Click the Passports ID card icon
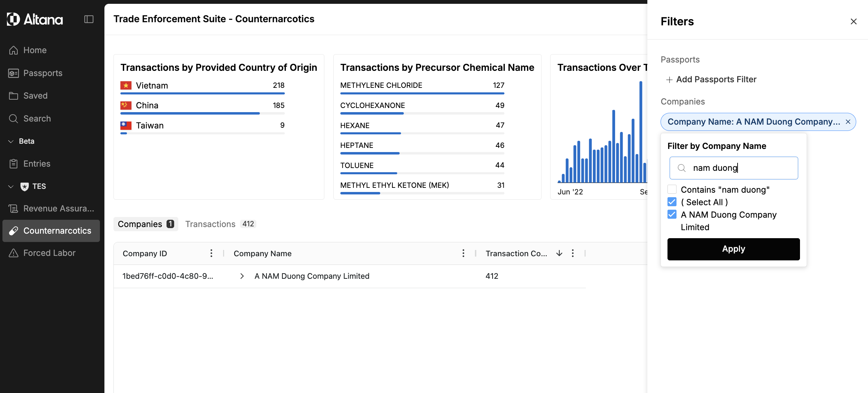 [14, 73]
